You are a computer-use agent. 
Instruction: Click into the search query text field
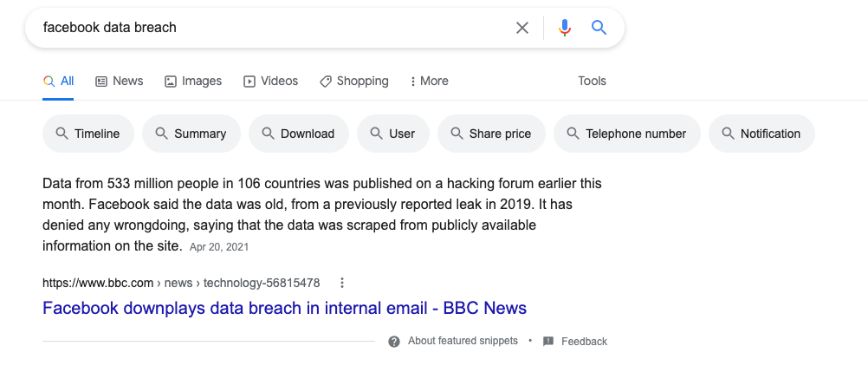click(x=260, y=28)
